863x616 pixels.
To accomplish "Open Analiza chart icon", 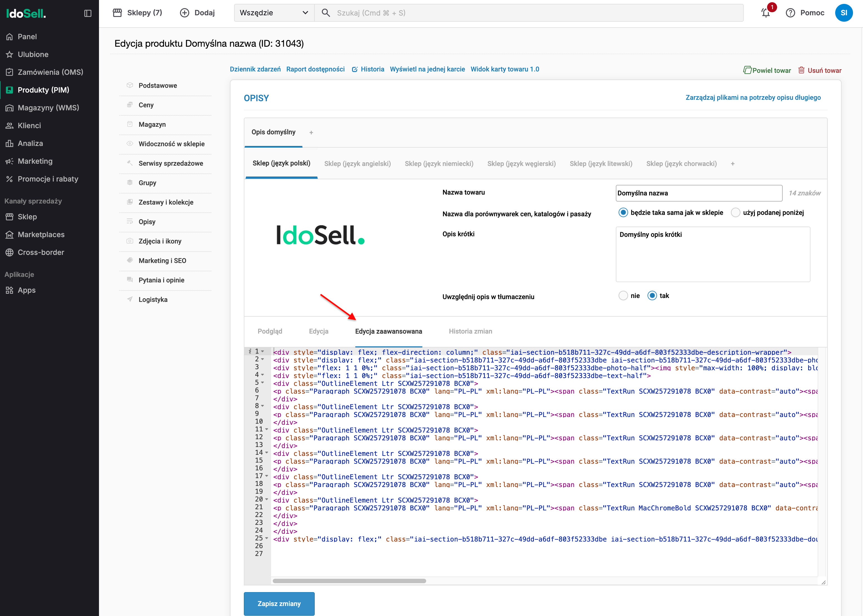I will click(9, 143).
